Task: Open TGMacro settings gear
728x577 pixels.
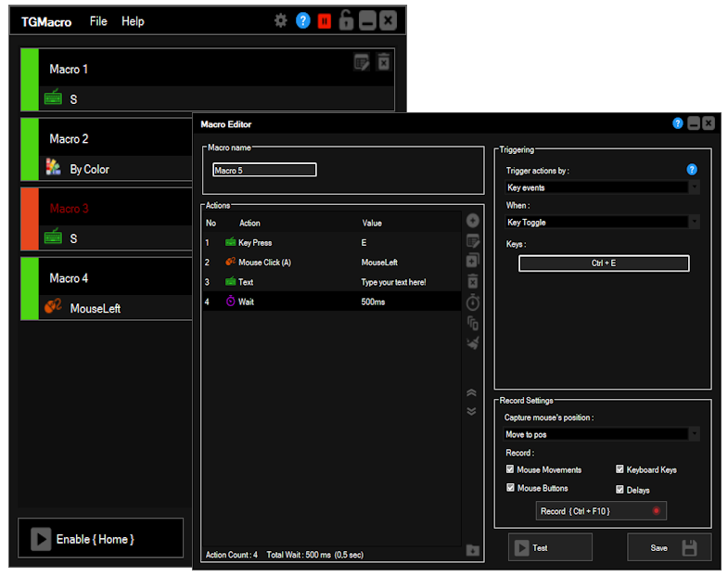Action: point(281,20)
